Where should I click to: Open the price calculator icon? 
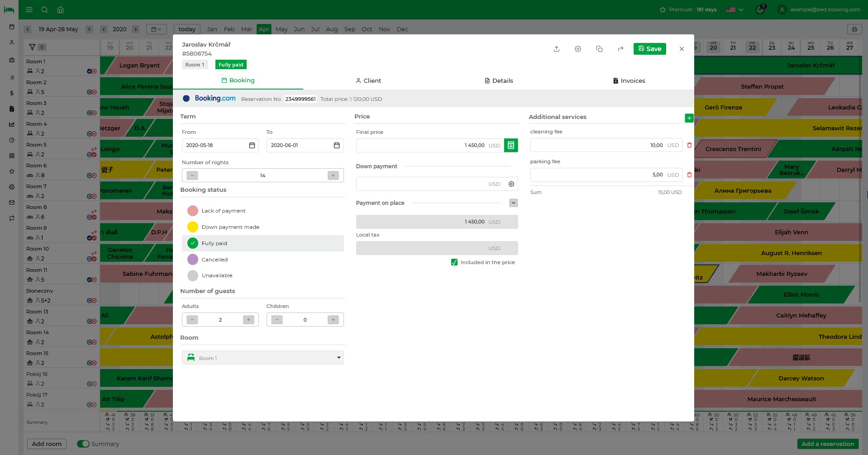pos(511,145)
